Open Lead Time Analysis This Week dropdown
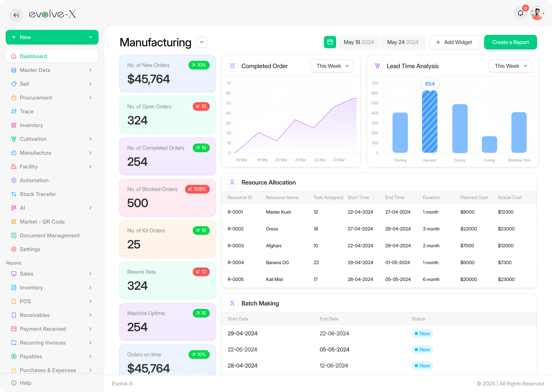The height and width of the screenshot is (392, 552). pos(510,66)
